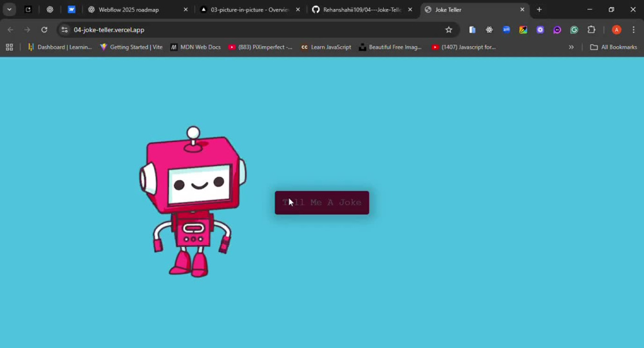Open the Learn JavaScript bookmark
This screenshot has height=348, width=644.
click(x=326, y=47)
